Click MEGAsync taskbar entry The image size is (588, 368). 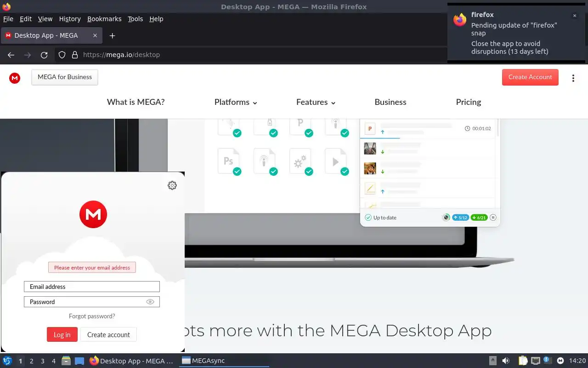224,361
